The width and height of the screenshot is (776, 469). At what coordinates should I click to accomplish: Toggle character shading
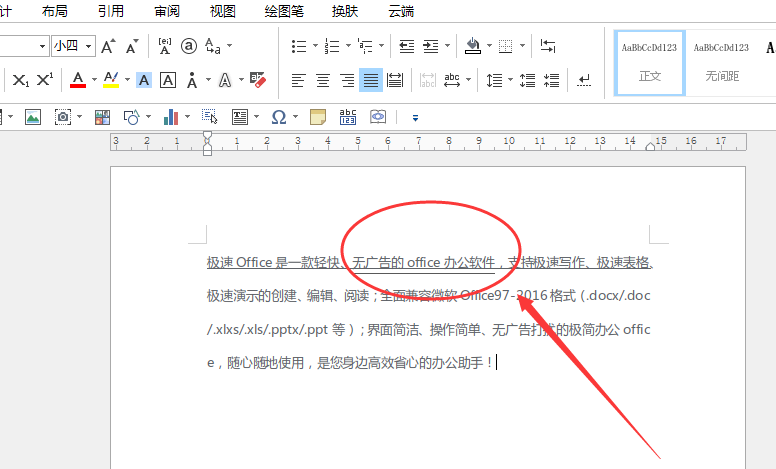[144, 80]
